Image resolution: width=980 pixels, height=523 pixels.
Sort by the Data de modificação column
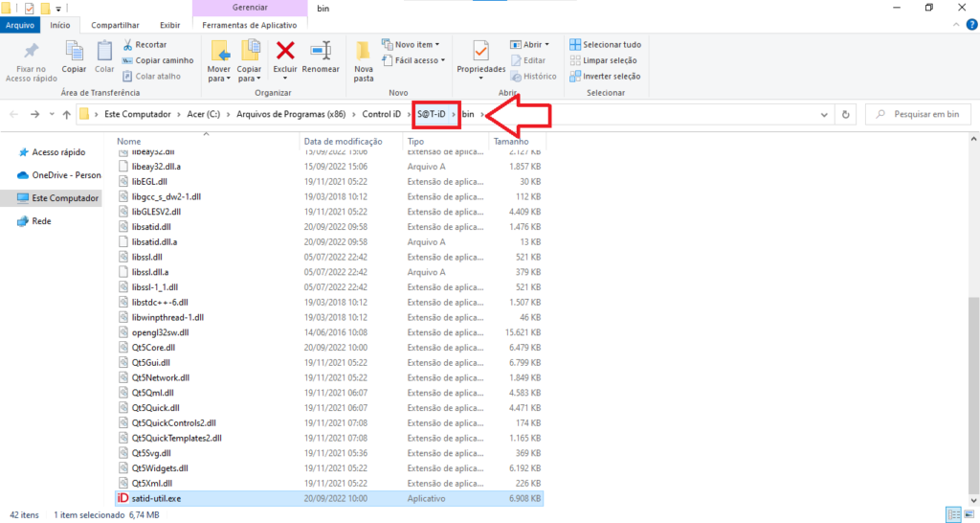pyautogui.click(x=343, y=141)
